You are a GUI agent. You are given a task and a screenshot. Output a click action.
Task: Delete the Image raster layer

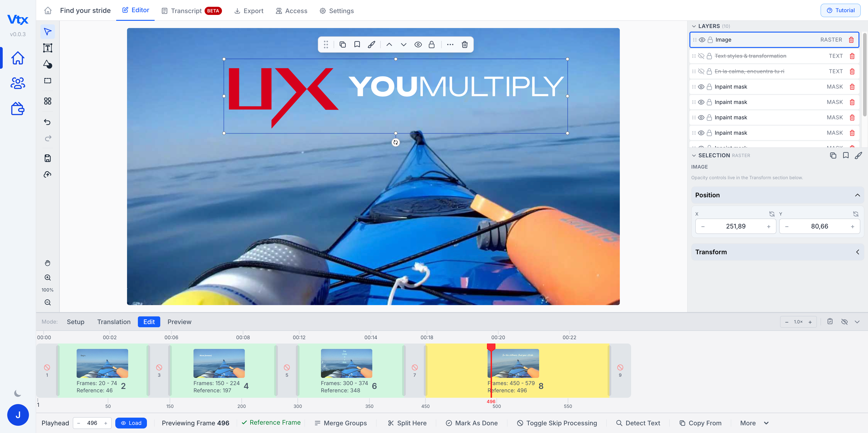(x=851, y=40)
